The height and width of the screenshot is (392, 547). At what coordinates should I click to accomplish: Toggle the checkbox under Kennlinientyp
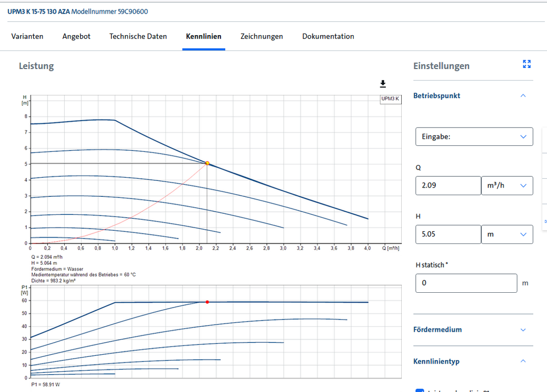[x=420, y=390]
